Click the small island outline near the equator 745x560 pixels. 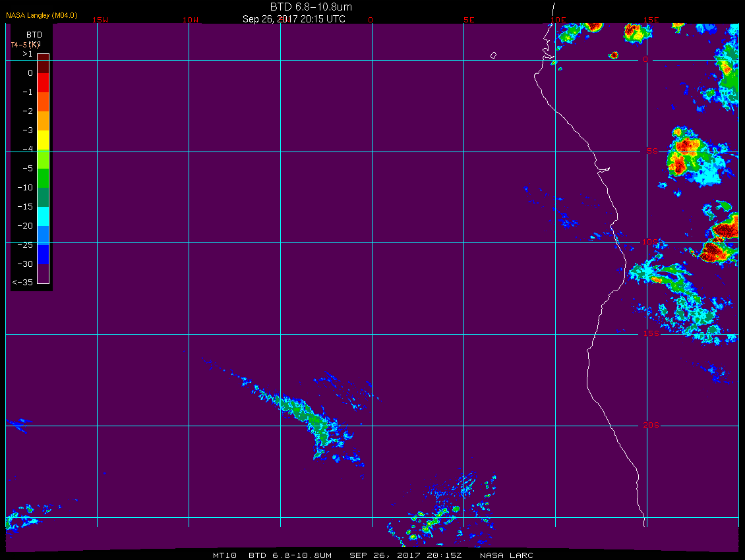[x=493, y=55]
